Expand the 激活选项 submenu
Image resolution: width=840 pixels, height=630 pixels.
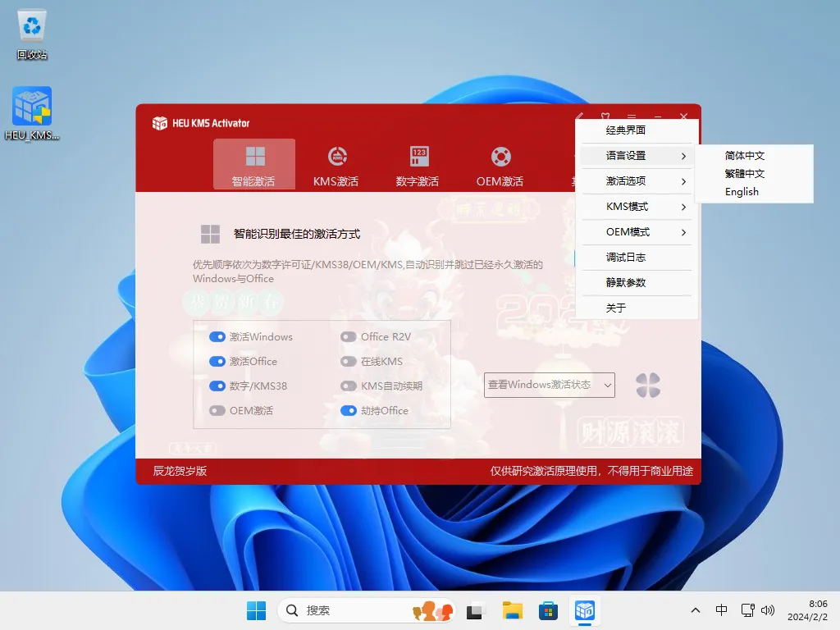[x=637, y=181]
